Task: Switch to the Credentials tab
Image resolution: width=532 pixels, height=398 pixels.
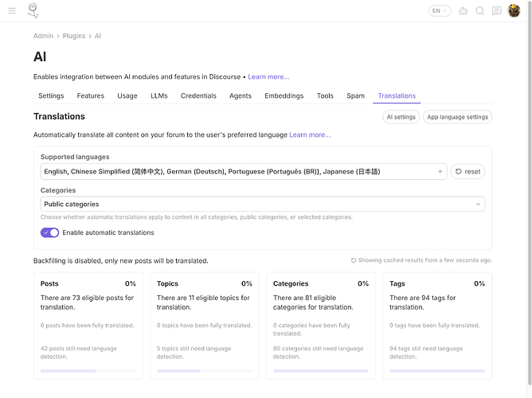Action: (x=198, y=96)
